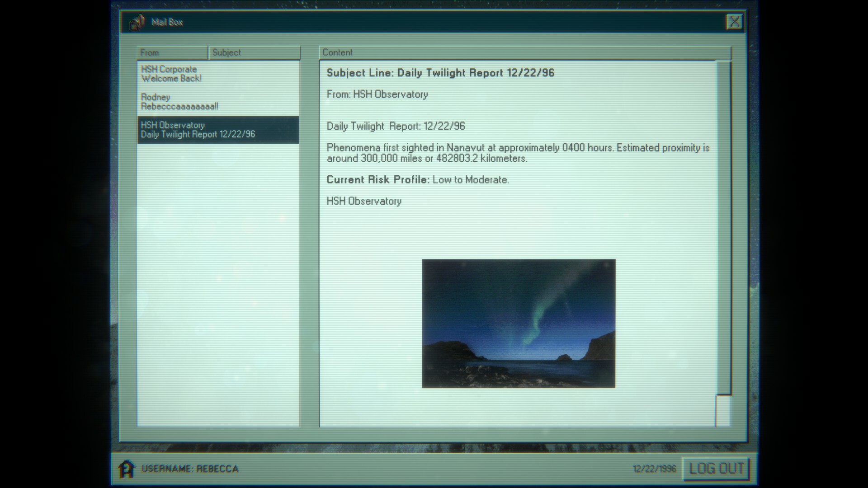Click the house logo in the bottom status bar
Screen dimensions: 868x488
click(128, 469)
